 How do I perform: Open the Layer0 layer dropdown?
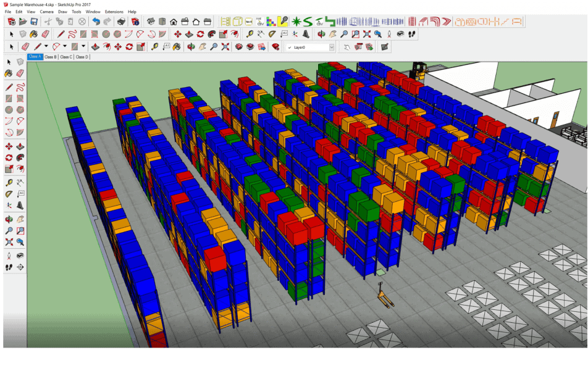[x=332, y=47]
